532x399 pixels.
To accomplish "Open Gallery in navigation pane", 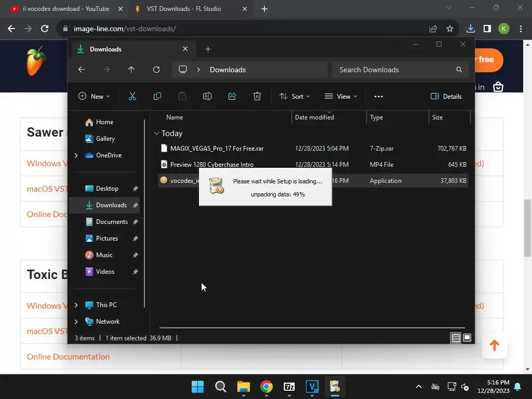I will 105,138.
